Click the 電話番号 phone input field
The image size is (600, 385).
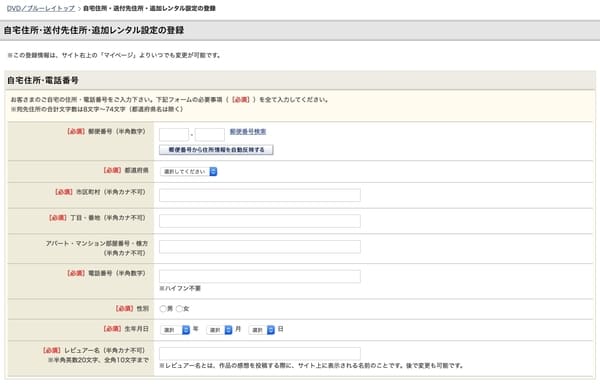pyautogui.click(x=260, y=276)
